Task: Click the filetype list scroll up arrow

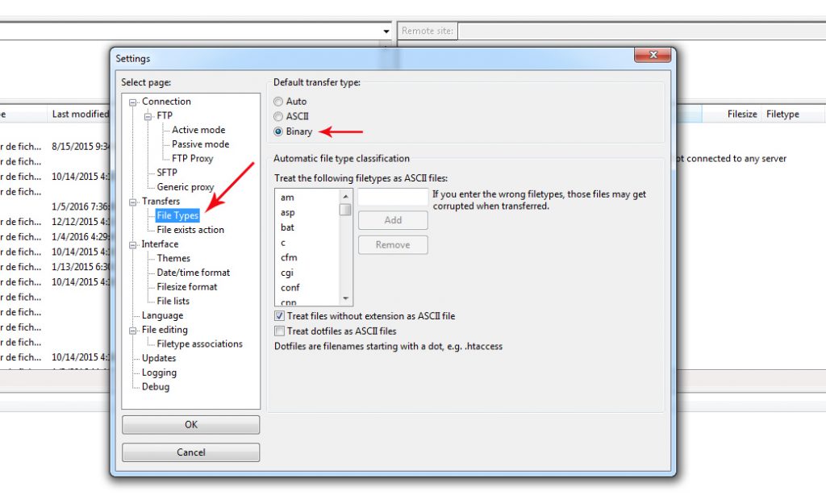Action: (x=345, y=196)
